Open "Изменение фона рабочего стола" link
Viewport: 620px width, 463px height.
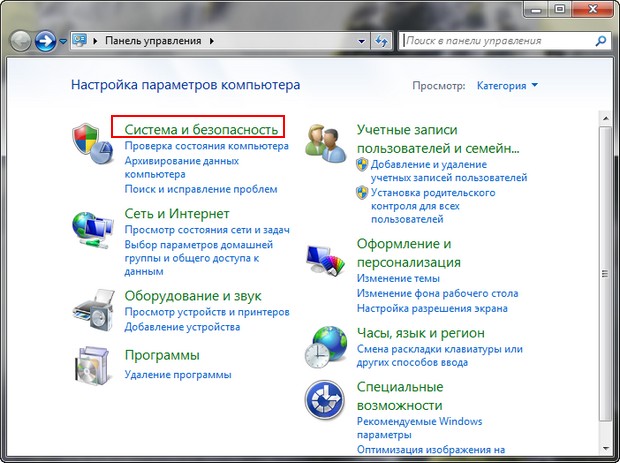coord(437,293)
